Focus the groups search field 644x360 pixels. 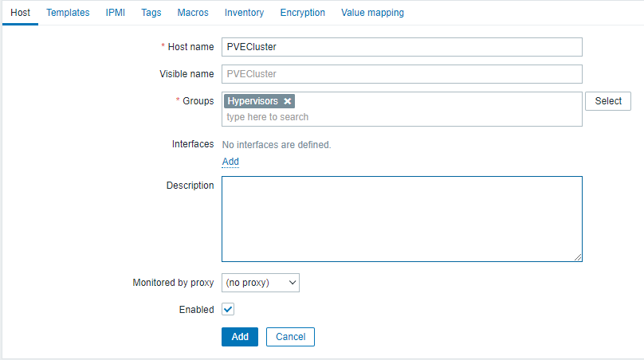point(402,117)
